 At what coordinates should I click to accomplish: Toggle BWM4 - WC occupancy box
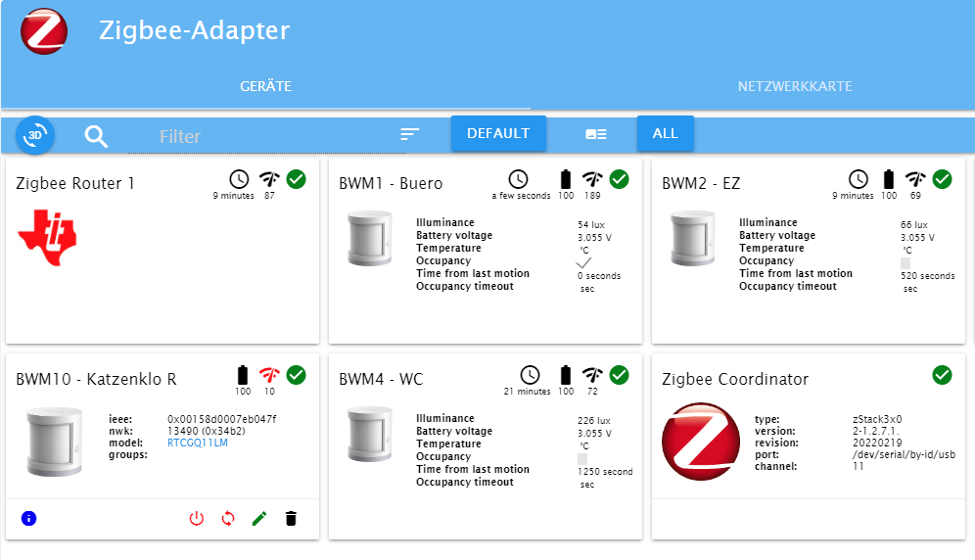[x=582, y=458]
